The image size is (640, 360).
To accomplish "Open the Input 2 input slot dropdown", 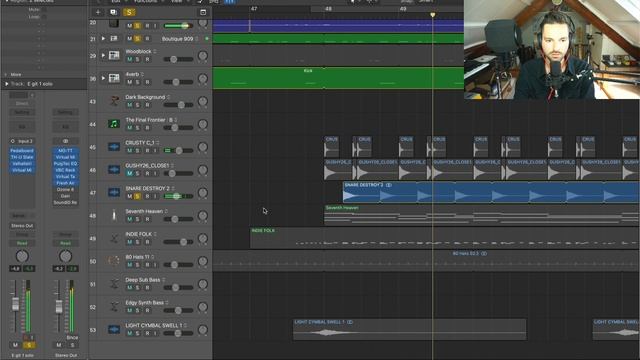I will [x=22, y=141].
